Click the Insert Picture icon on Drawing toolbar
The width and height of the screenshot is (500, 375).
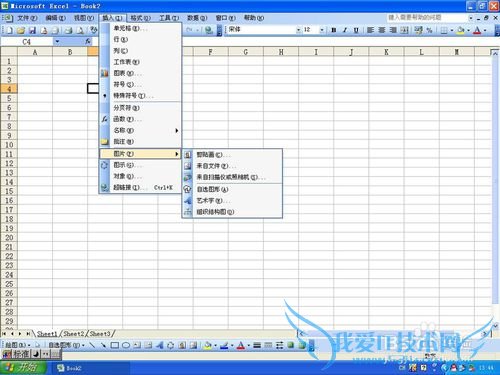pyautogui.click(x=193, y=345)
